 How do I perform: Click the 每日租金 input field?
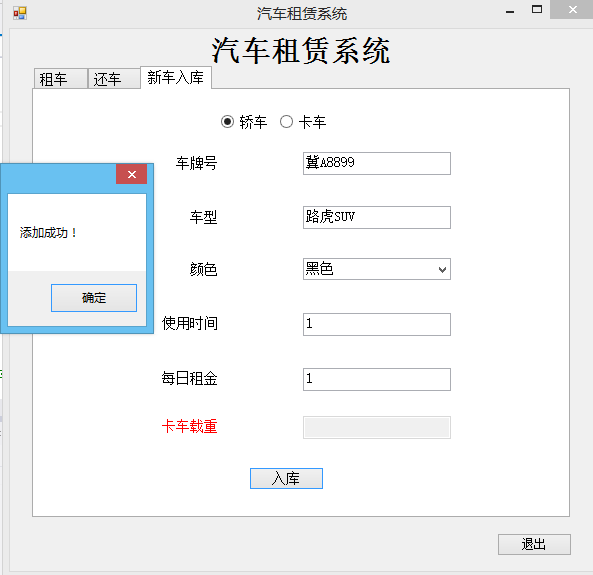[377, 379]
